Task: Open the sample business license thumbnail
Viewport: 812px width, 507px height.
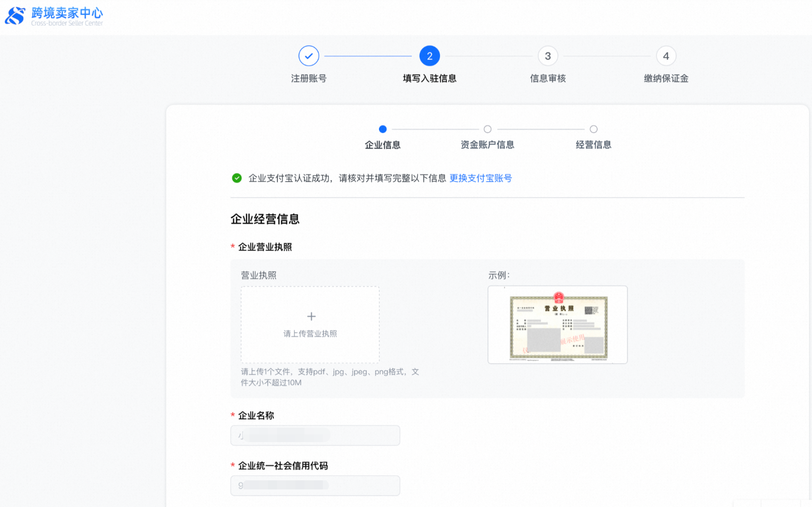Action: pyautogui.click(x=557, y=325)
